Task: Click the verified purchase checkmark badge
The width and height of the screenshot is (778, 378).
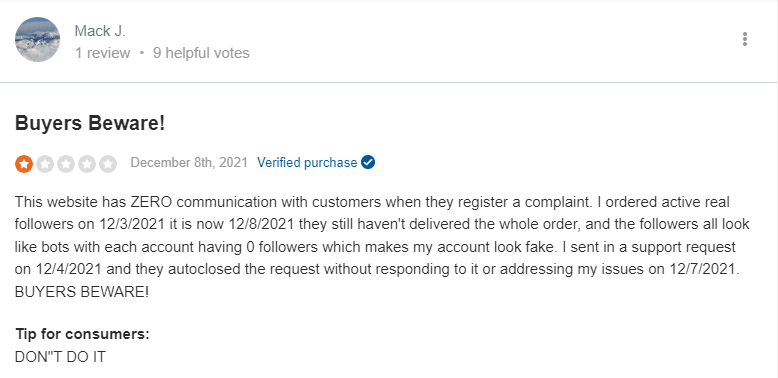Action: [368, 162]
